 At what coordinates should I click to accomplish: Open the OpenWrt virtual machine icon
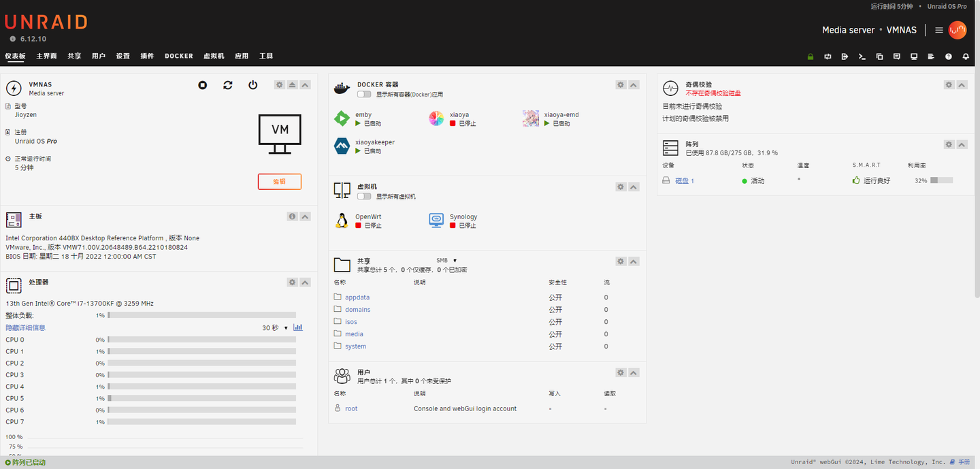pos(342,221)
